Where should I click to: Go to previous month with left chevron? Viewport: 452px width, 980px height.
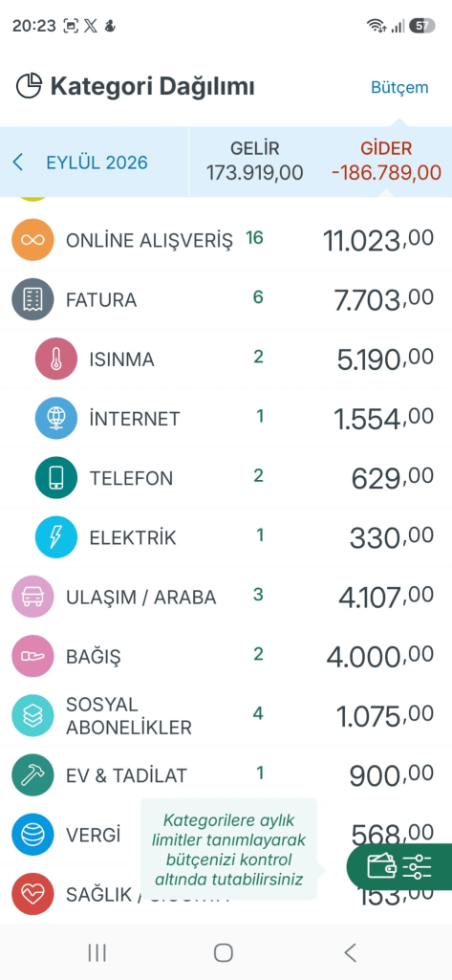click(x=18, y=163)
